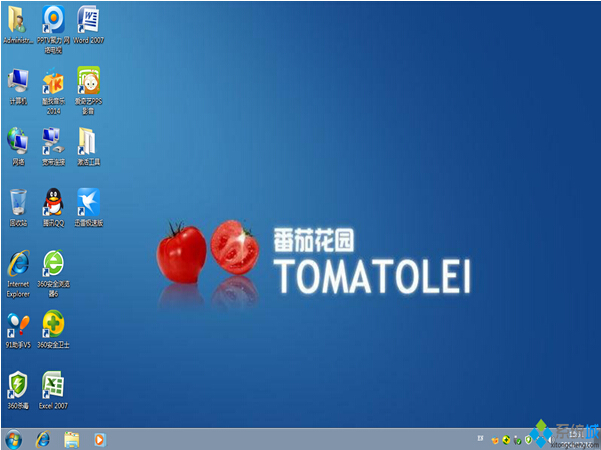This screenshot has height=450, width=601.
Task: Open the PPS video player shortcut
Action: 88,81
